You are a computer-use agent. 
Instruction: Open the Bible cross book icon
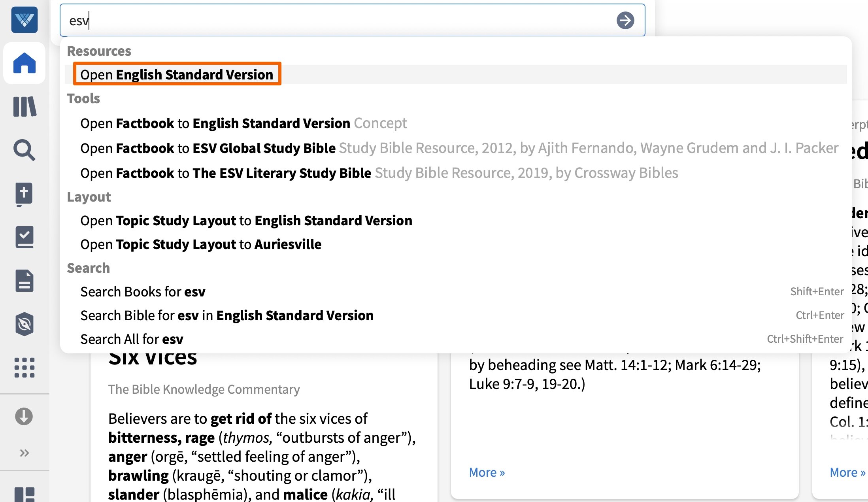tap(25, 194)
